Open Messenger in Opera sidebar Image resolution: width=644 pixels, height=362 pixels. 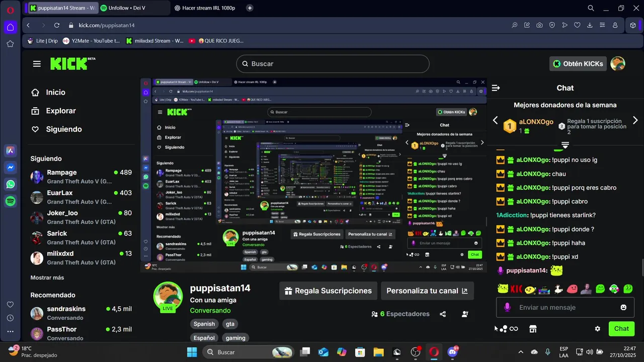[10, 167]
